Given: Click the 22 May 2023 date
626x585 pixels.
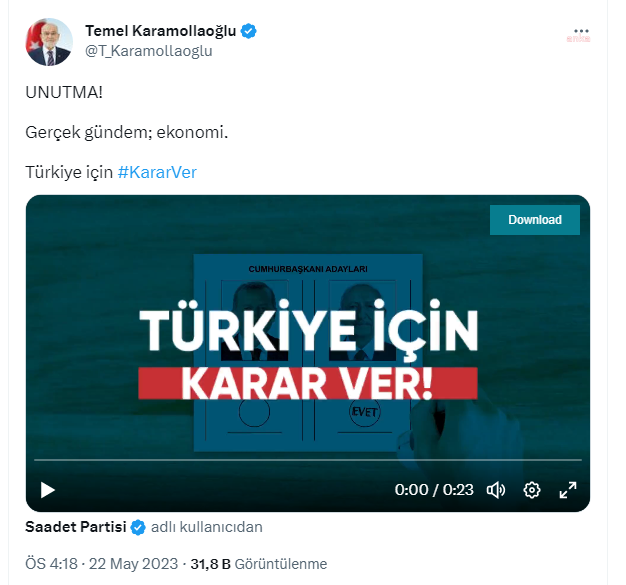Looking at the screenshot, I should tap(133, 564).
